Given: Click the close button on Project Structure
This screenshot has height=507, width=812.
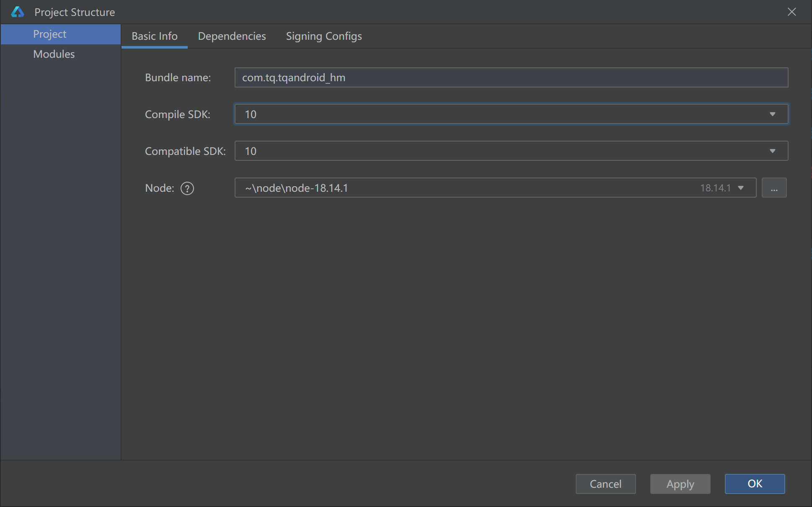Looking at the screenshot, I should point(792,12).
